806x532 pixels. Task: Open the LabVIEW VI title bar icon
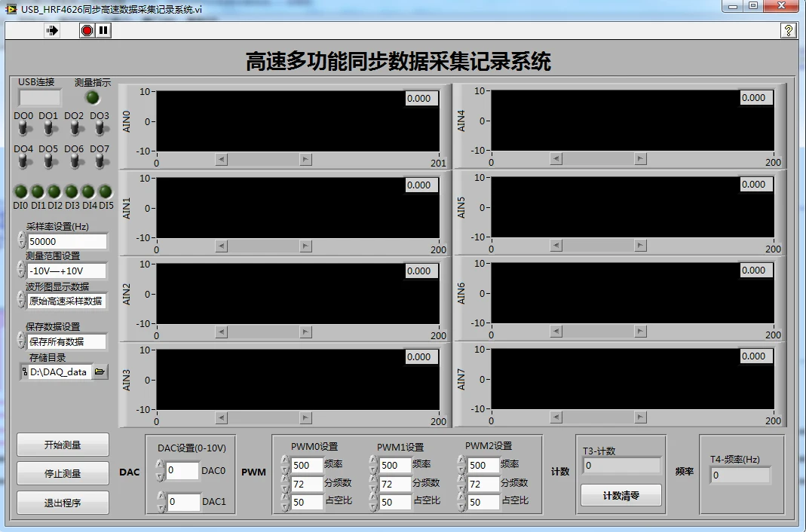(11, 9)
